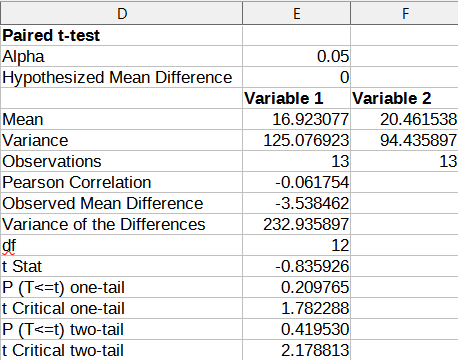Click 'Pearson Correlation' label cell

[x=122, y=182]
